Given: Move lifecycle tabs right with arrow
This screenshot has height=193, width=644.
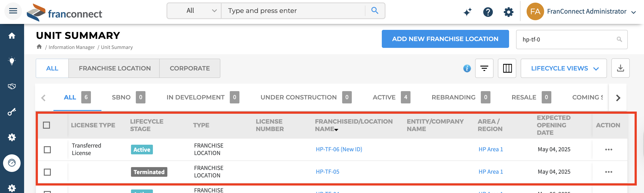Looking at the screenshot, I should pos(618,97).
